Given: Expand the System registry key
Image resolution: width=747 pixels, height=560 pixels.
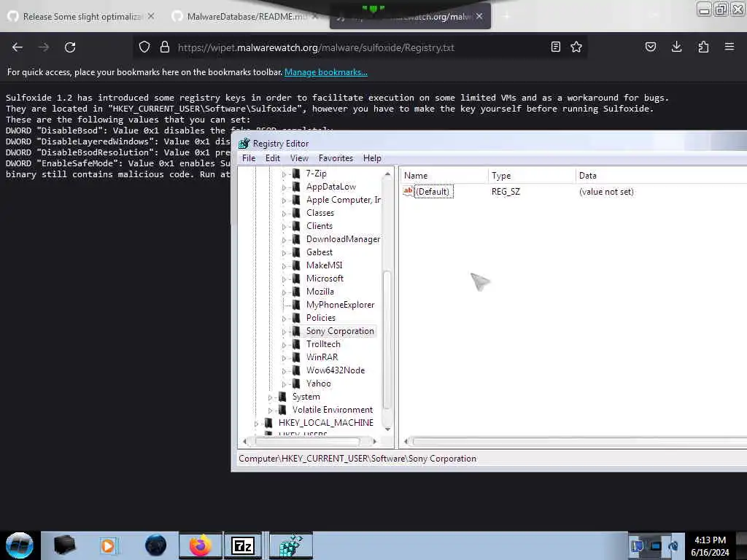Looking at the screenshot, I should coord(270,397).
